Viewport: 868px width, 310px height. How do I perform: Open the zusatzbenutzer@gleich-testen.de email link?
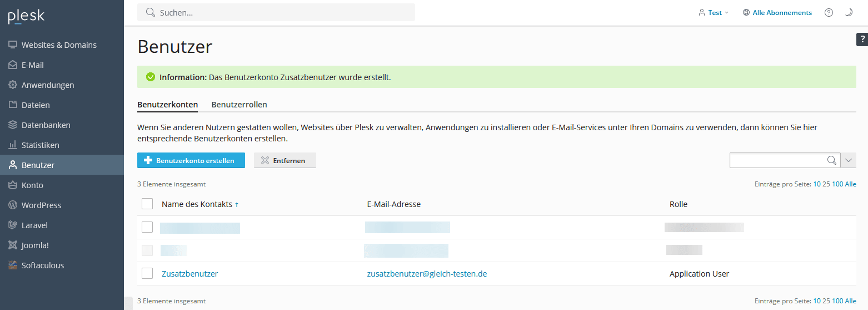point(427,274)
